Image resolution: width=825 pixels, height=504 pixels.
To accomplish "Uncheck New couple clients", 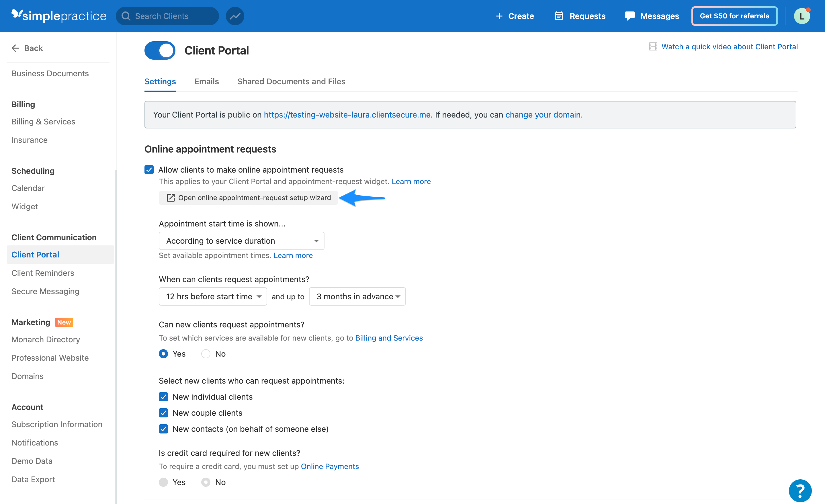I will (x=163, y=413).
